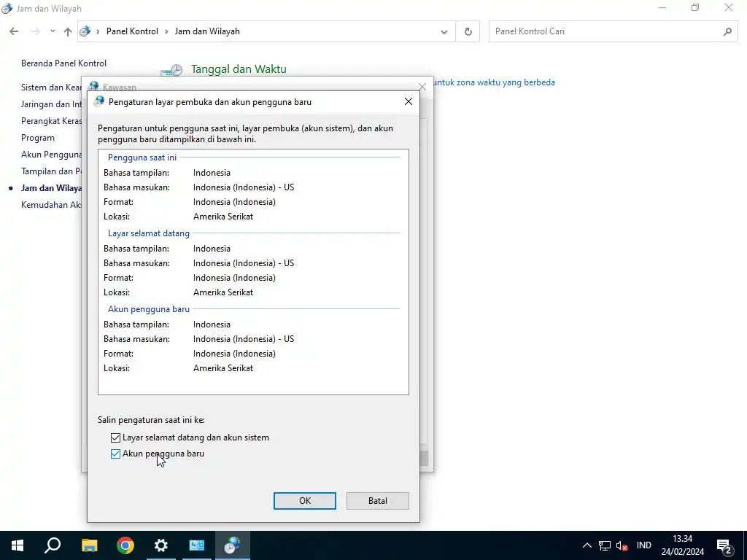The height and width of the screenshot is (560, 747).
Task: Click Jam dan Wilayah taskbar icon
Action: (233, 545)
